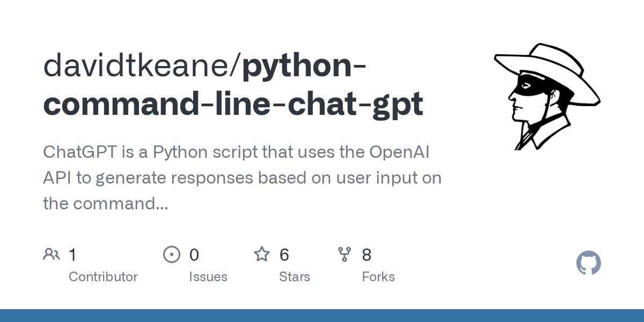Click the repository description paragraph
Image resolution: width=644 pixels, height=322 pixels.
[241, 178]
